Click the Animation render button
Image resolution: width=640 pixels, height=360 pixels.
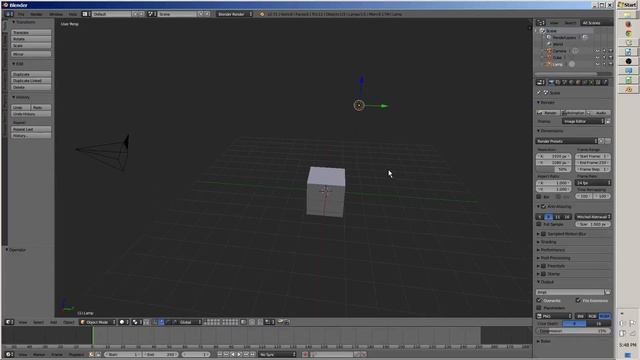pos(573,113)
